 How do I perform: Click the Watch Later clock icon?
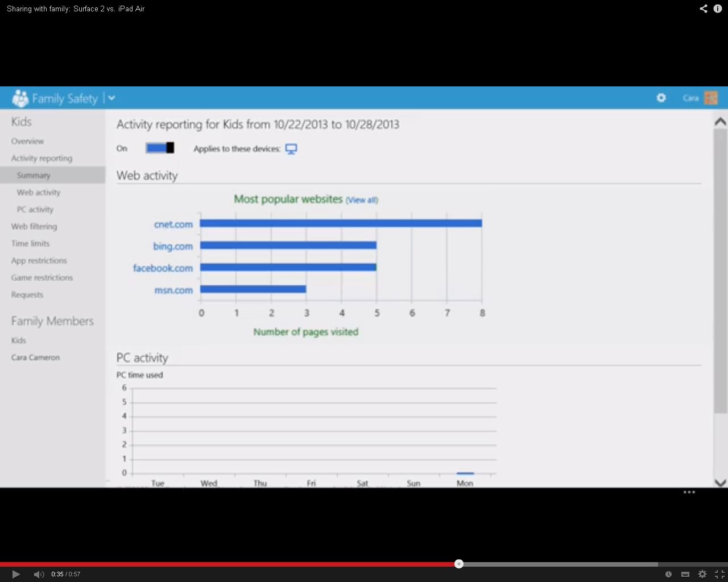668,574
